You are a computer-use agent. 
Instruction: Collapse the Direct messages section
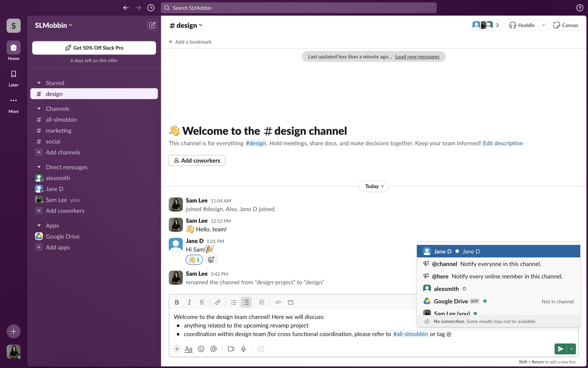coord(39,167)
